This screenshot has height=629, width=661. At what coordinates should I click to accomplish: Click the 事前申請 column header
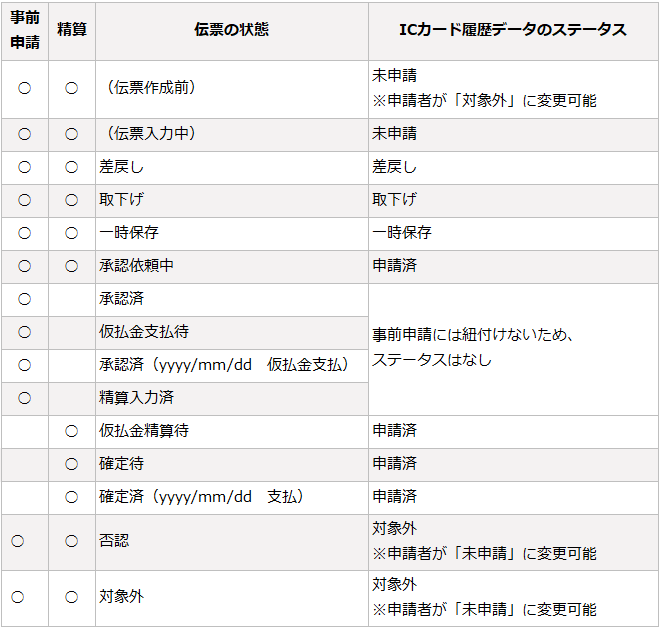pyautogui.click(x=24, y=31)
